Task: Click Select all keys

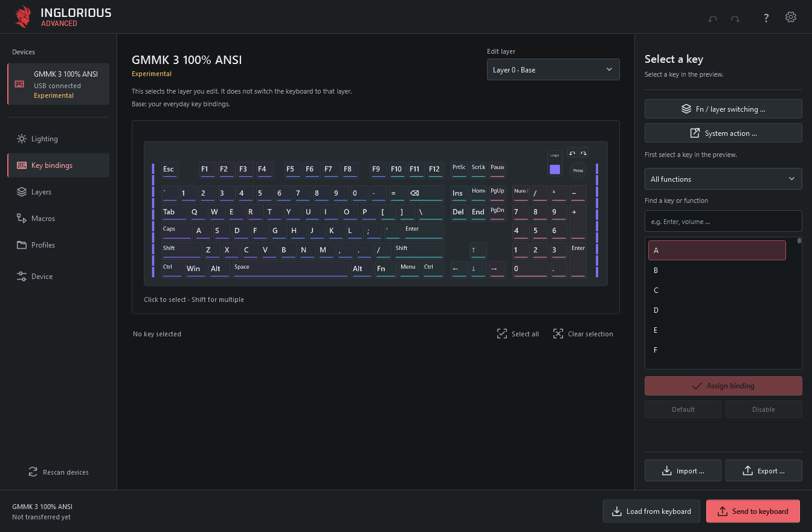Action: (x=518, y=334)
